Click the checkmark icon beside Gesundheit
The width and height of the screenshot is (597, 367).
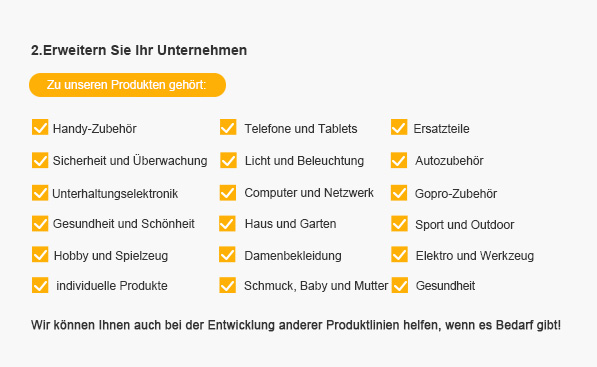pyautogui.click(x=399, y=285)
